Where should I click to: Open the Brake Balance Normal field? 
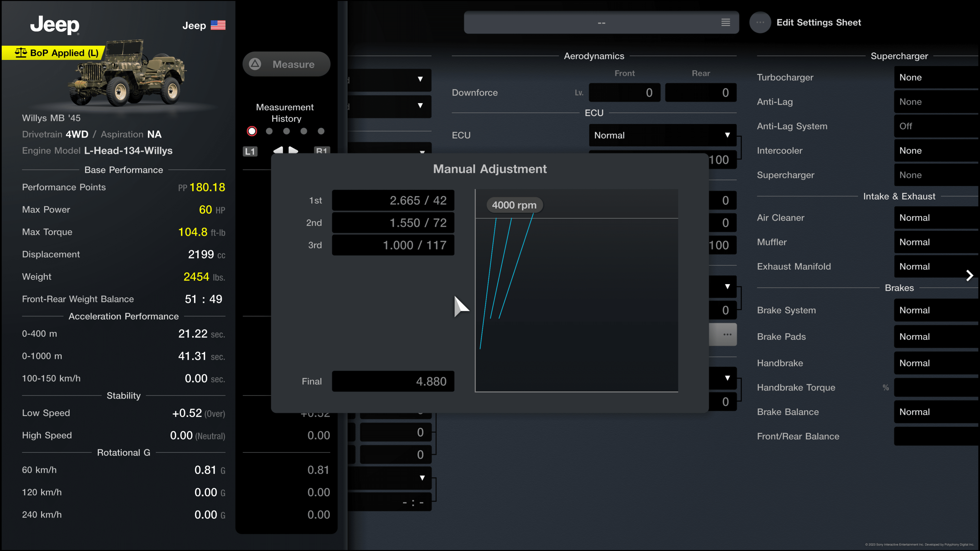coord(937,412)
